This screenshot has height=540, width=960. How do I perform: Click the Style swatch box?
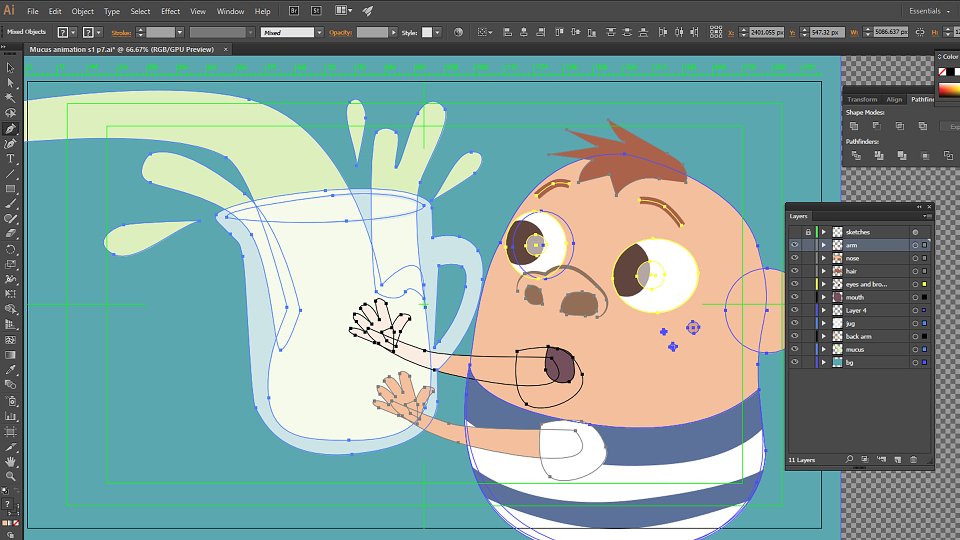click(427, 32)
